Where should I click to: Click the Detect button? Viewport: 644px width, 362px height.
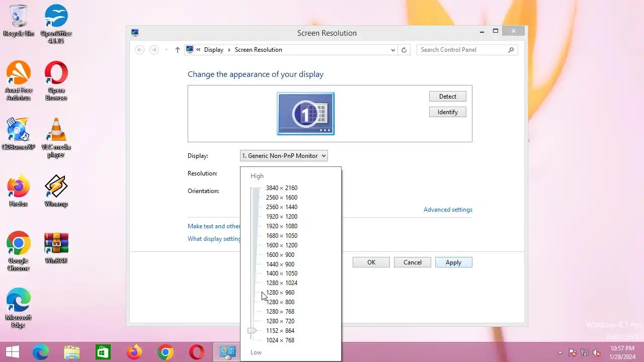[447, 97]
